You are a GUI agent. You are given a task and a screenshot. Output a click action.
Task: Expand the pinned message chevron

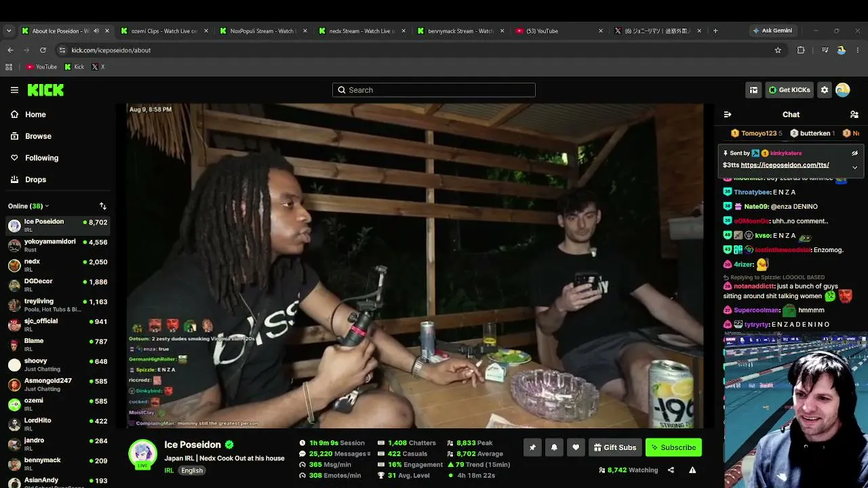point(854,167)
